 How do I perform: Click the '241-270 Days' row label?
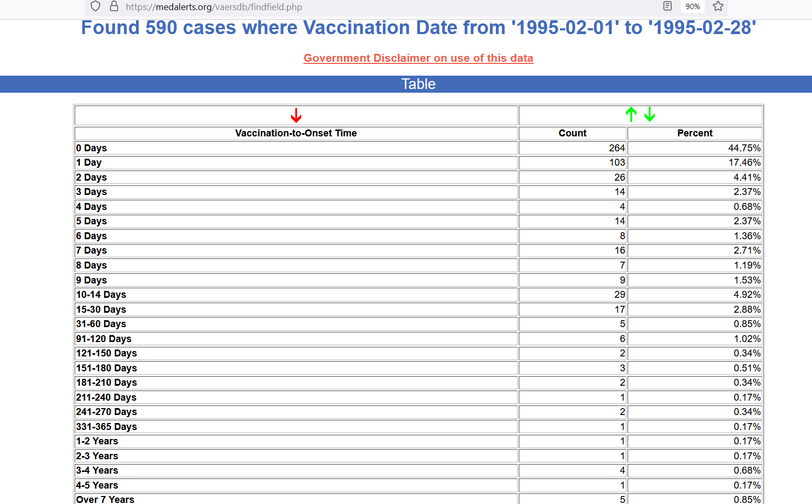(x=107, y=412)
